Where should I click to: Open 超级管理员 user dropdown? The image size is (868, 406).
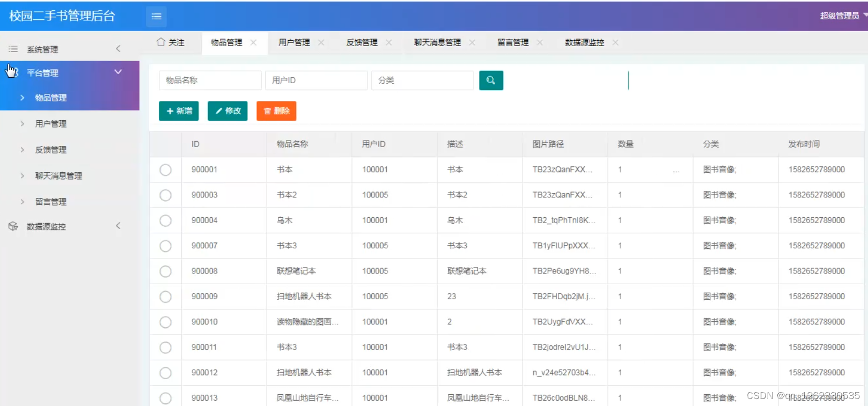(x=843, y=16)
